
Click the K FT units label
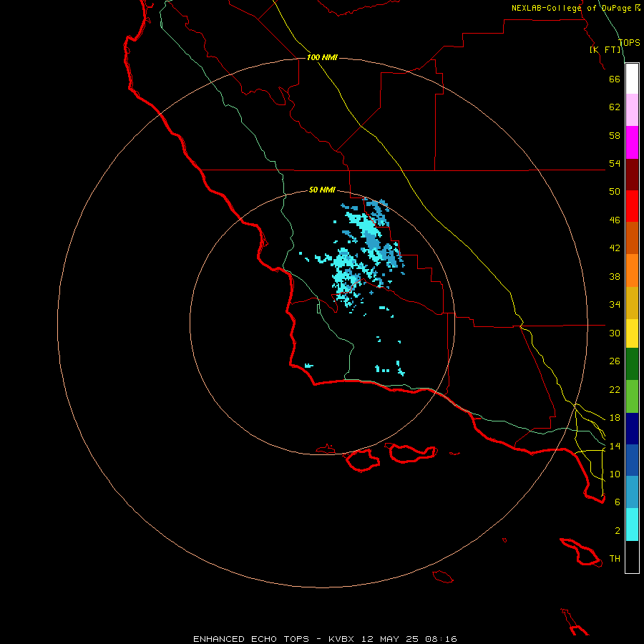pos(605,50)
